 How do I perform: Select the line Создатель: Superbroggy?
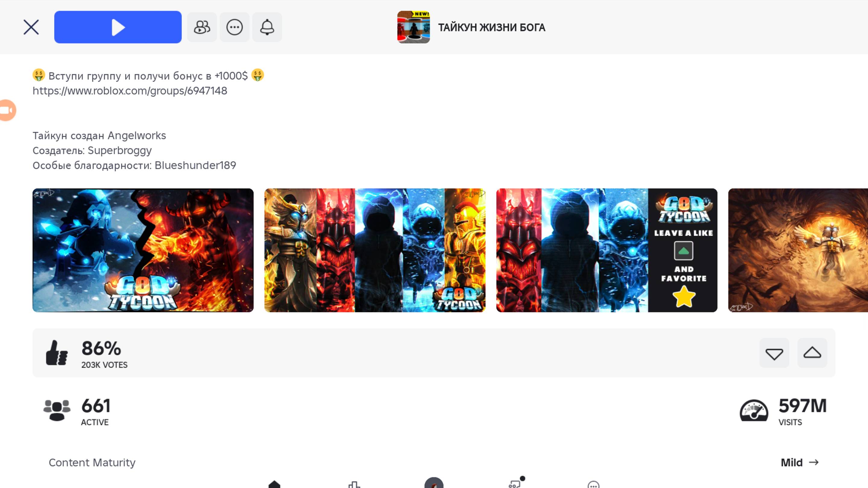92,150
